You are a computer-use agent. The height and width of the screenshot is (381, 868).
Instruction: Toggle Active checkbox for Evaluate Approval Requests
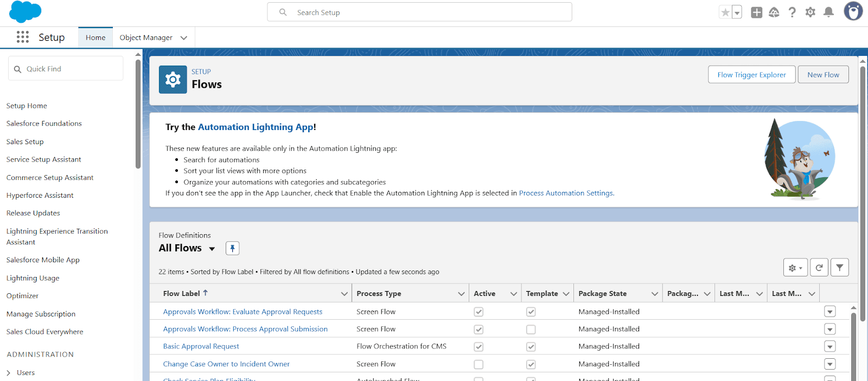click(478, 312)
